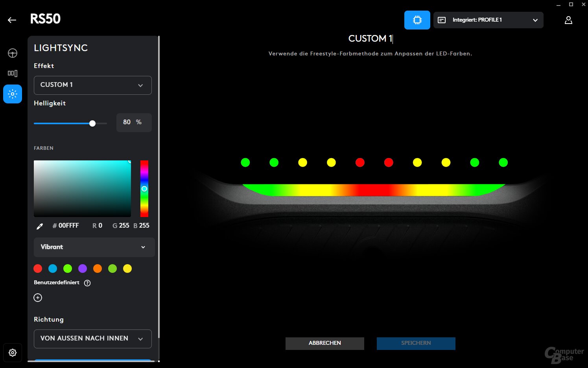The image size is (588, 368).
Task: Expand the Richtung direction dropdown
Action: [x=92, y=339]
